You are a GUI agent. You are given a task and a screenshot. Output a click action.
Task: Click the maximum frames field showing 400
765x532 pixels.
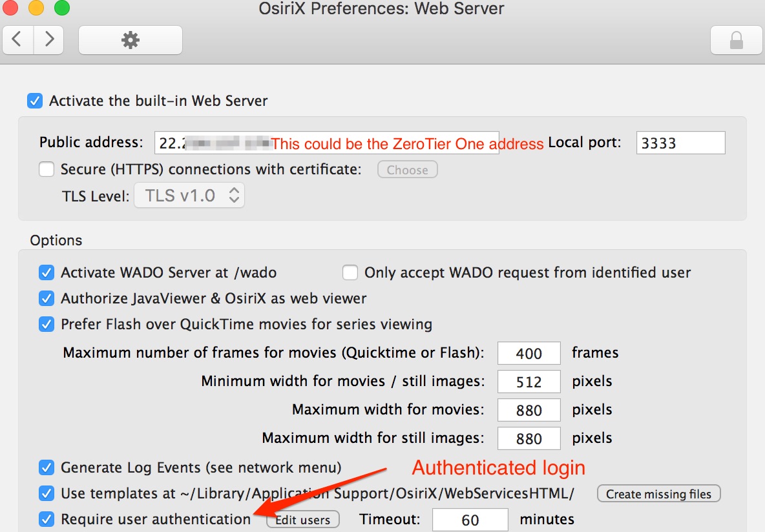[529, 353]
